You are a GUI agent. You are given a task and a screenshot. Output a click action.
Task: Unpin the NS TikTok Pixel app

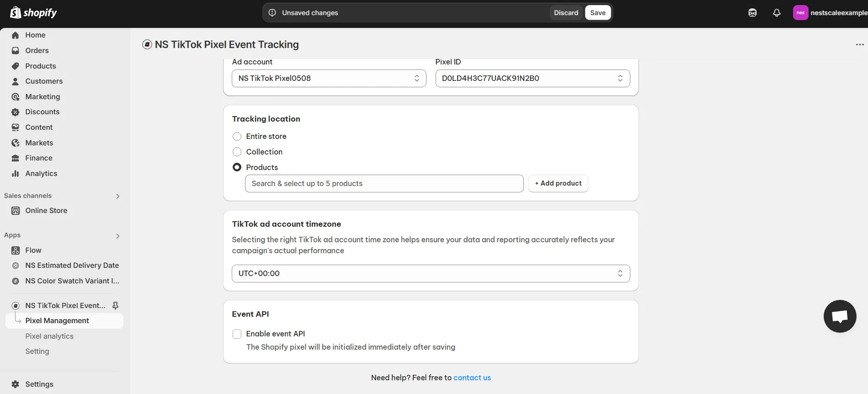coord(116,305)
